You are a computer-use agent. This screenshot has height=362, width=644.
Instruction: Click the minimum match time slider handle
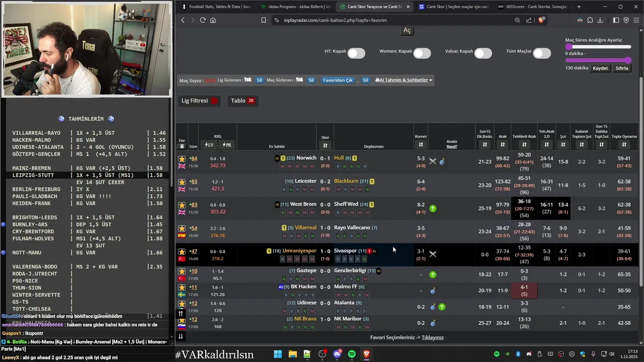[x=569, y=47]
